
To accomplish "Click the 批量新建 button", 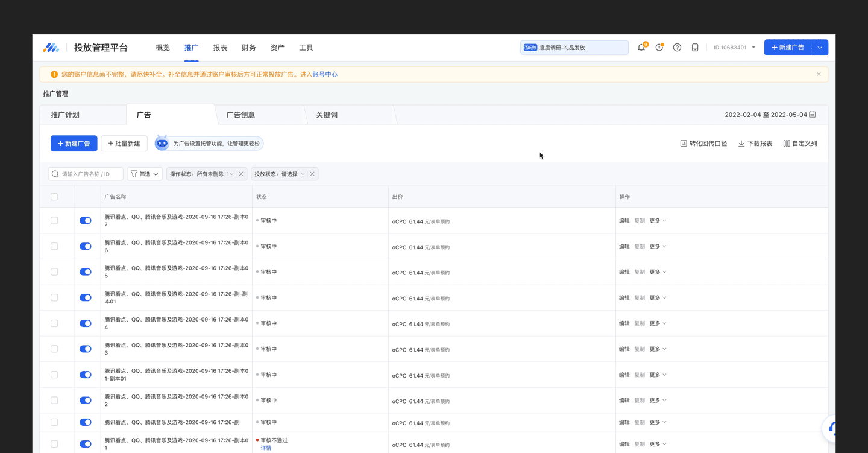I will point(124,144).
